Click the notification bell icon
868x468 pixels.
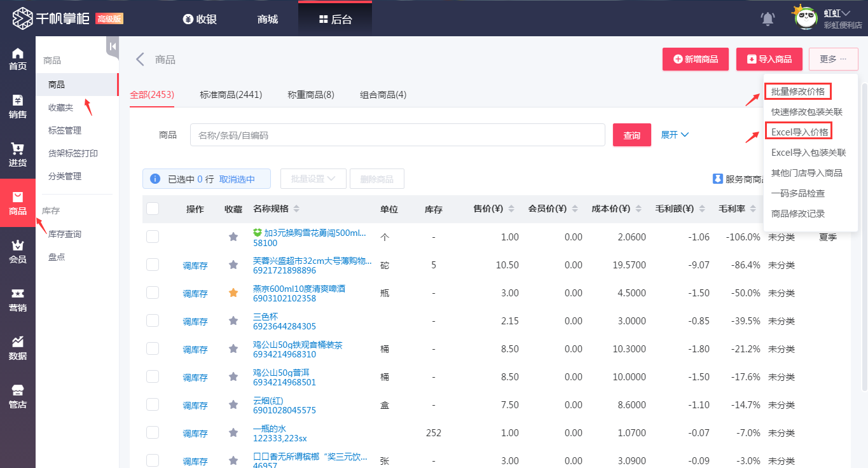pos(768,19)
